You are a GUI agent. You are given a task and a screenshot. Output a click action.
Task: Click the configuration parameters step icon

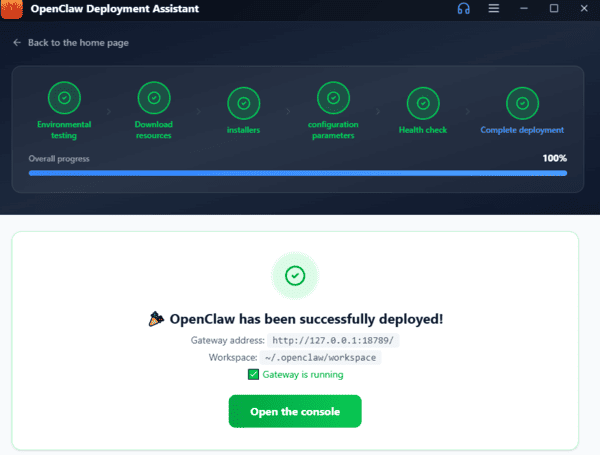(x=333, y=98)
